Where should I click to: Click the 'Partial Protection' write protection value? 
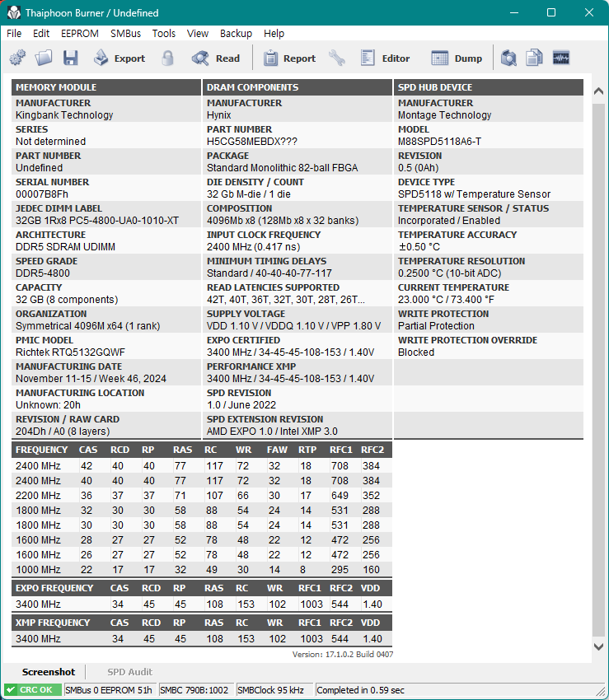[436, 326]
